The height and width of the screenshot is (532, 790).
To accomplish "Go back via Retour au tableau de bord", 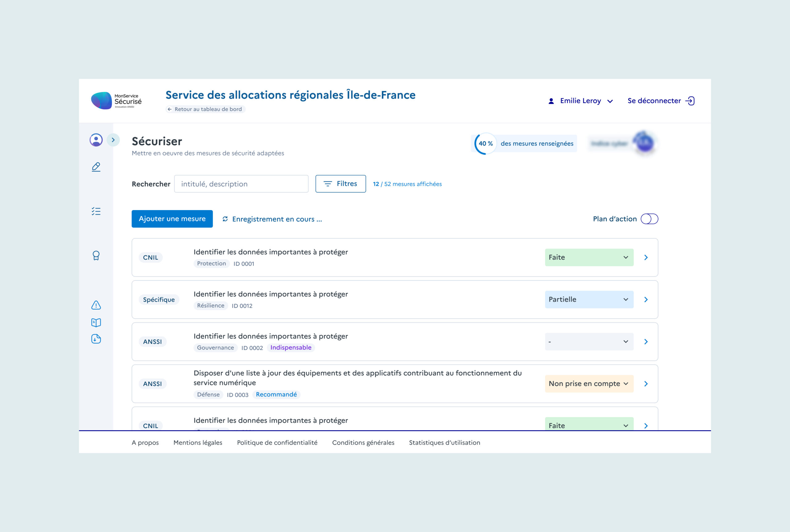I will 206,109.
